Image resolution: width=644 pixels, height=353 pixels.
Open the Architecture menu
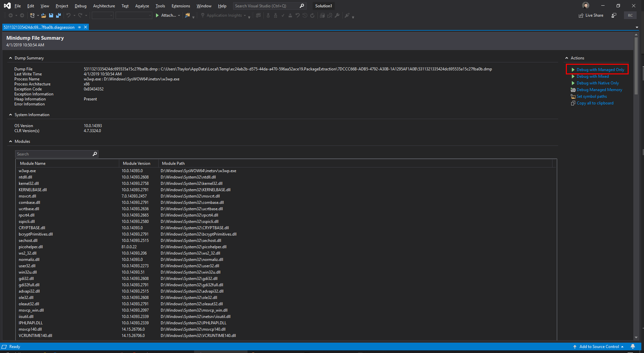click(104, 6)
